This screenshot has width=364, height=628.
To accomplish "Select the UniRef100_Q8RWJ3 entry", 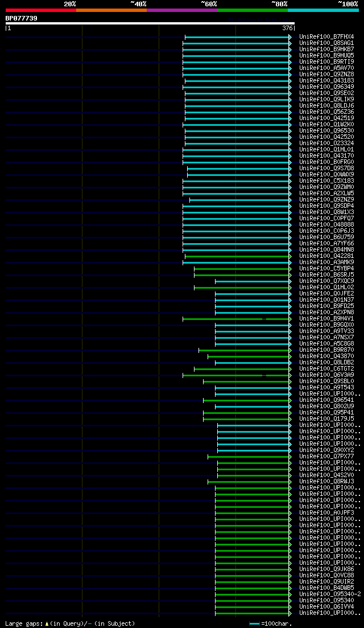I will (x=326, y=482).
